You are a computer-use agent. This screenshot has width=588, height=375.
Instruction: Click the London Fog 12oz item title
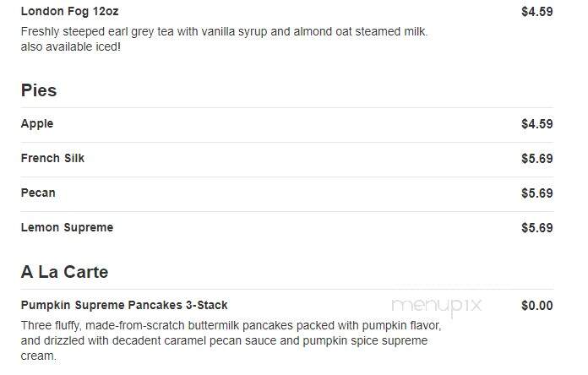pos(70,11)
